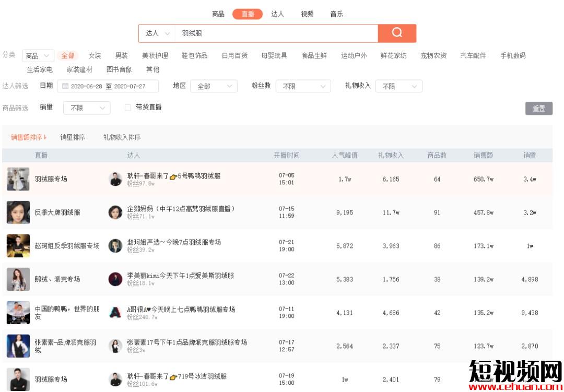The height and width of the screenshot is (392, 564).
Task: Click 张素素 round avatar icon
Action: (x=115, y=346)
